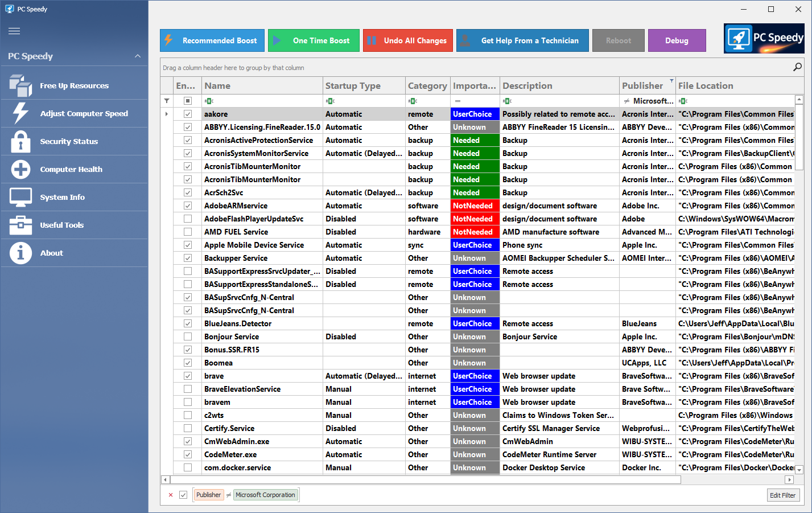Open the Security Status page

point(74,142)
